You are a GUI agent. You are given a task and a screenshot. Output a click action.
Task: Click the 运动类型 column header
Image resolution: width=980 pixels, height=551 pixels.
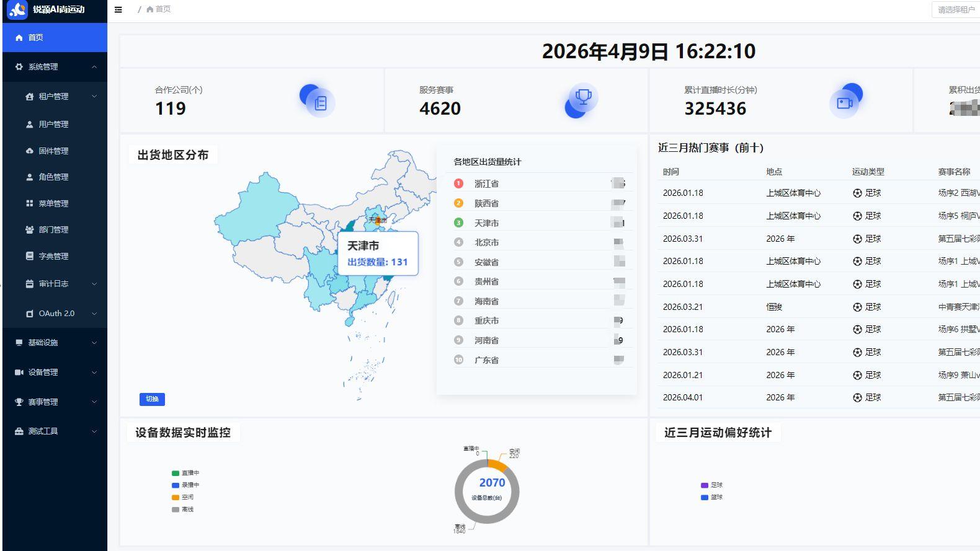[868, 172]
